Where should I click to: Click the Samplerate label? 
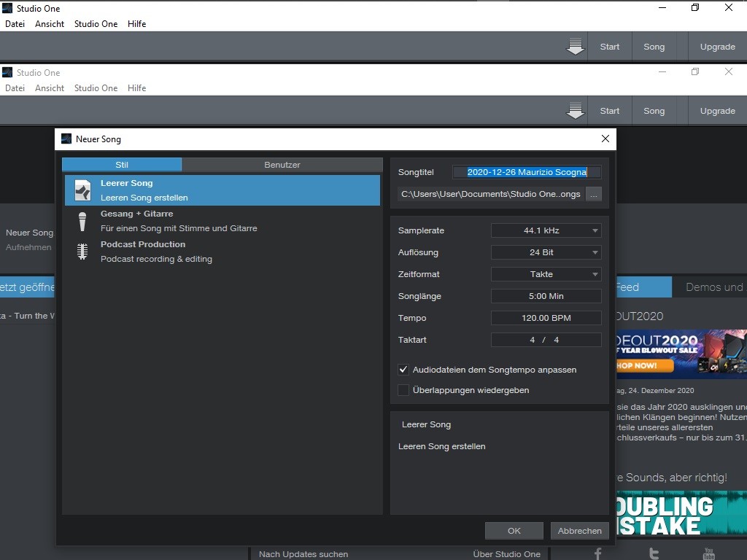point(421,230)
